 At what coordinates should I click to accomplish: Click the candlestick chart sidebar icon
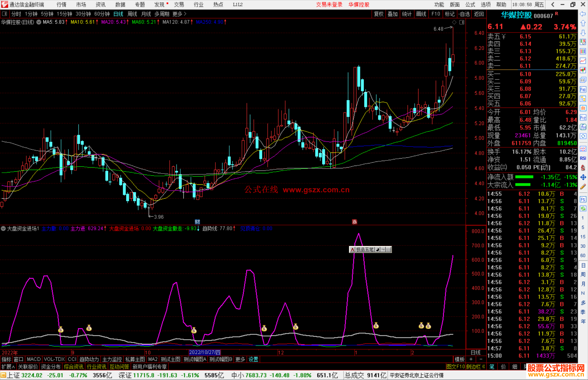(583, 70)
